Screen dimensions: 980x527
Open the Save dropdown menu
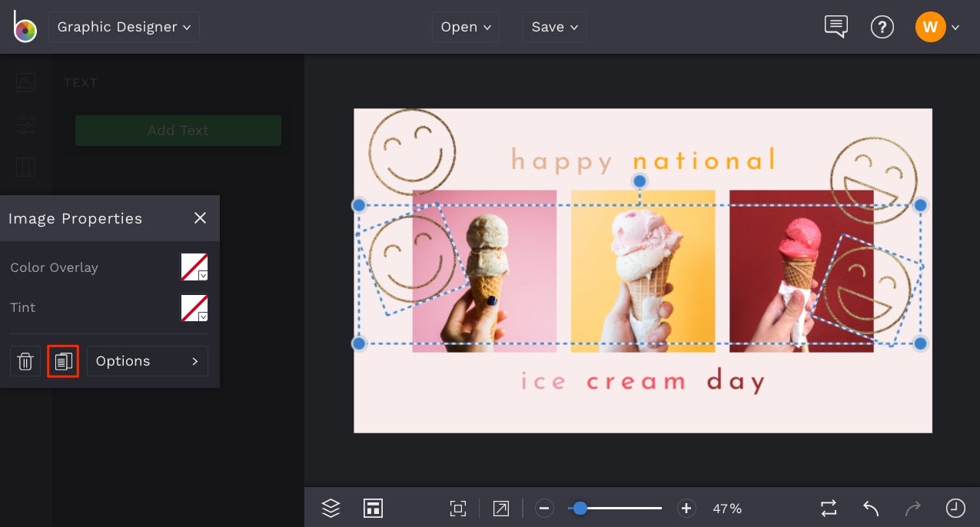[554, 26]
